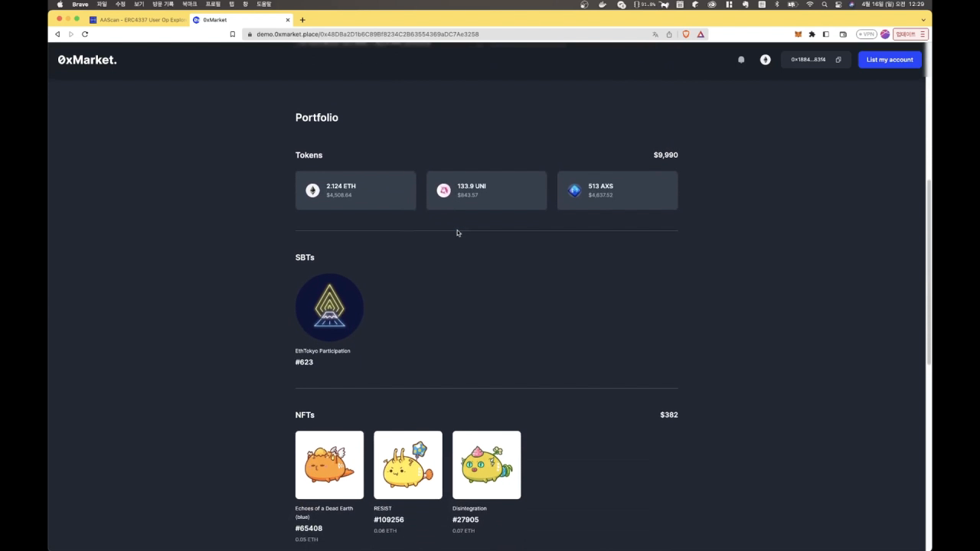The width and height of the screenshot is (980, 551).
Task: Open the EthTokyo Participation SBT badge
Action: pyautogui.click(x=329, y=308)
